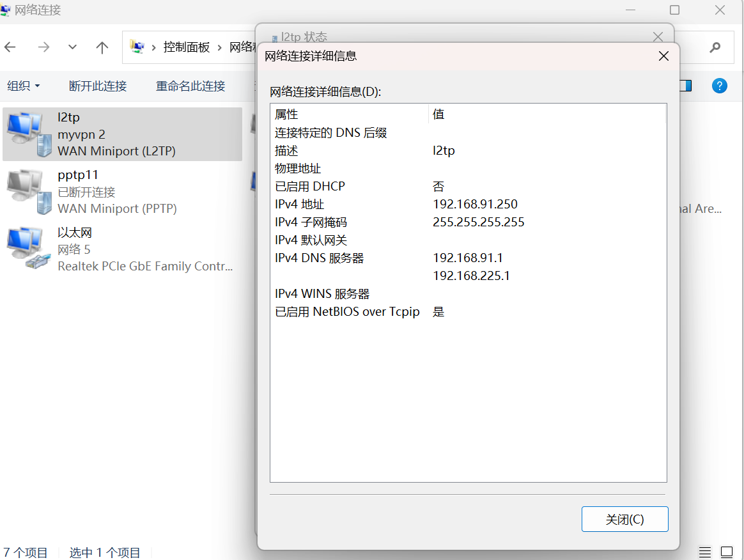Viewport: 744px width, 560px height.
Task: Select 已启用 NetBIOS over Tcpip row
Action: [469, 312]
